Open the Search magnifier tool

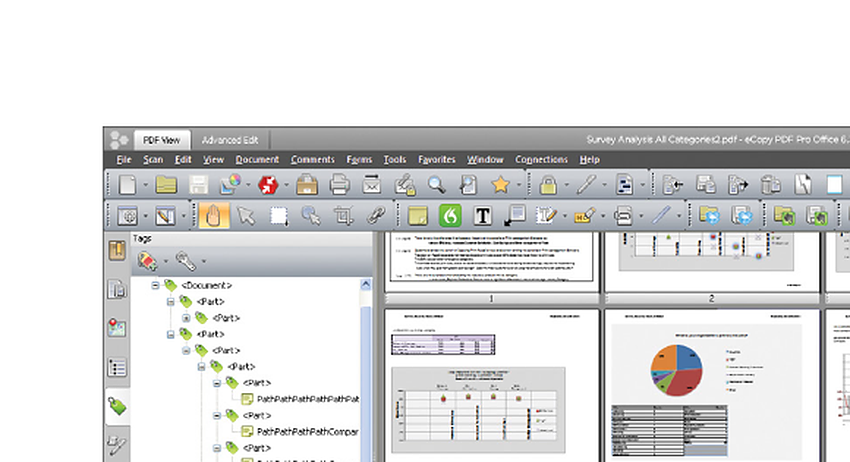[436, 184]
